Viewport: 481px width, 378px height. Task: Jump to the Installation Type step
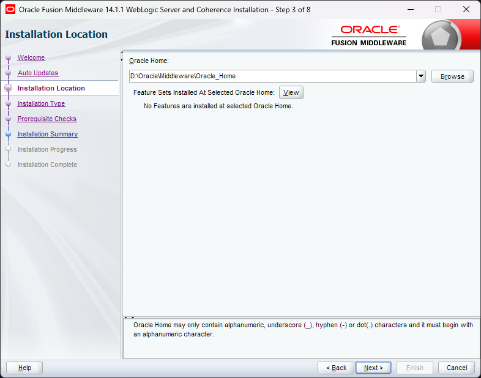[x=41, y=104]
